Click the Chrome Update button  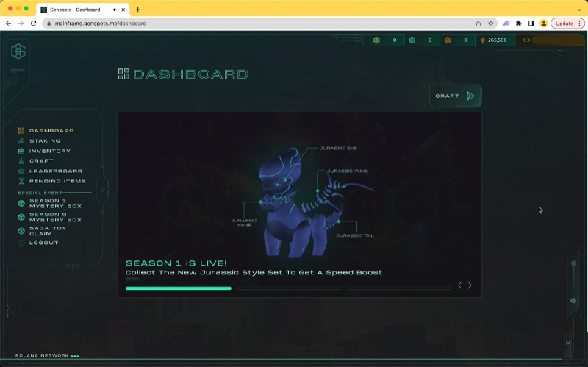pos(567,24)
